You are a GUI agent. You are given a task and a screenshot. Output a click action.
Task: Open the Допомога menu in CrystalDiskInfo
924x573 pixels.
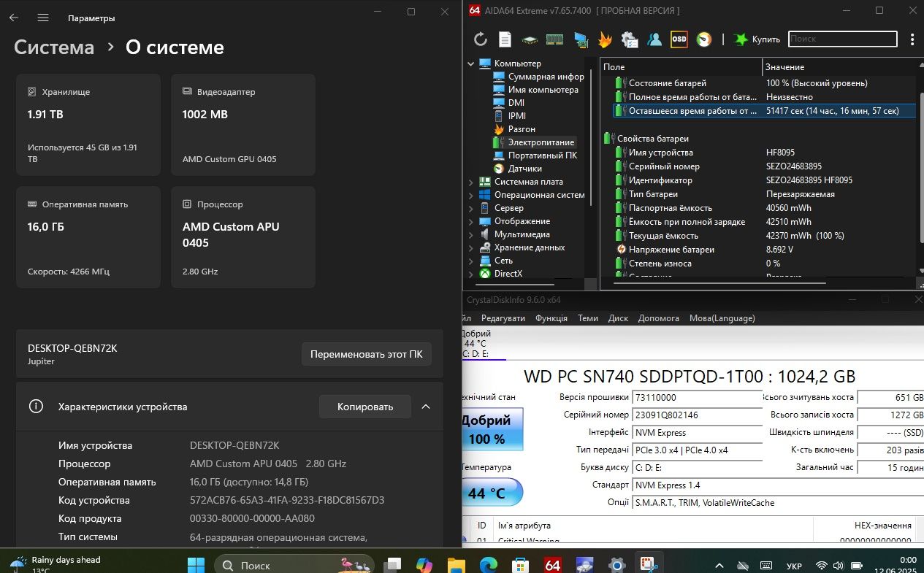click(x=659, y=318)
